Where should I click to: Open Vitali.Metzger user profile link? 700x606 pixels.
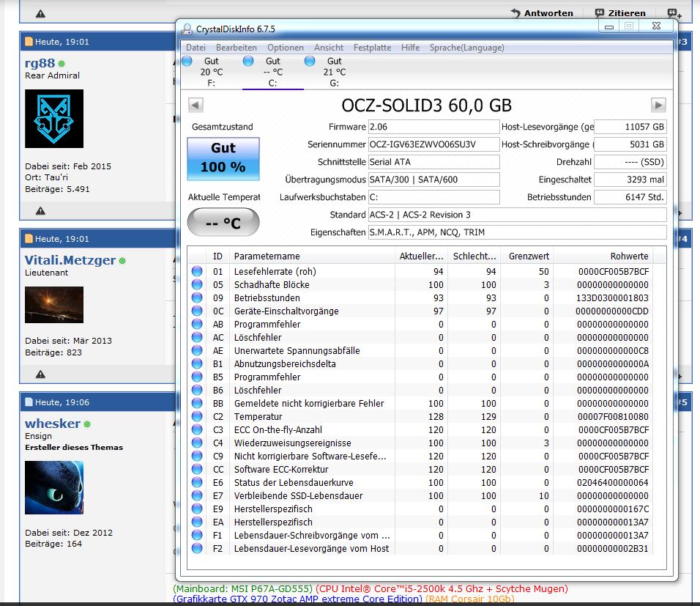click(70, 260)
